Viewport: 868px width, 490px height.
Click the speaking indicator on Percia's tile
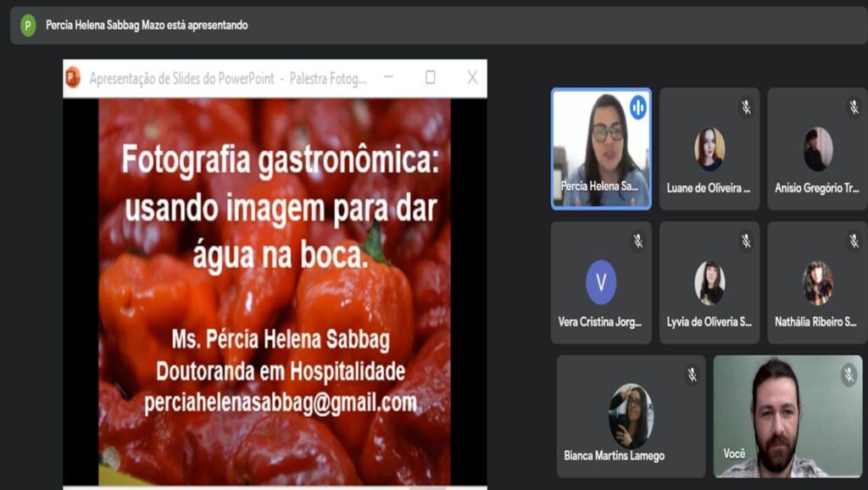(x=637, y=108)
